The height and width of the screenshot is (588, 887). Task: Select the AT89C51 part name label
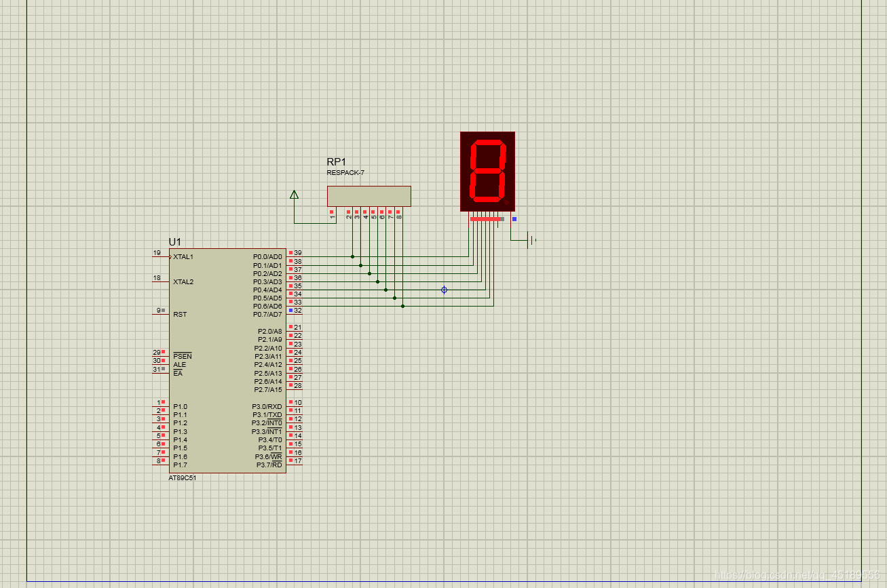tap(183, 477)
